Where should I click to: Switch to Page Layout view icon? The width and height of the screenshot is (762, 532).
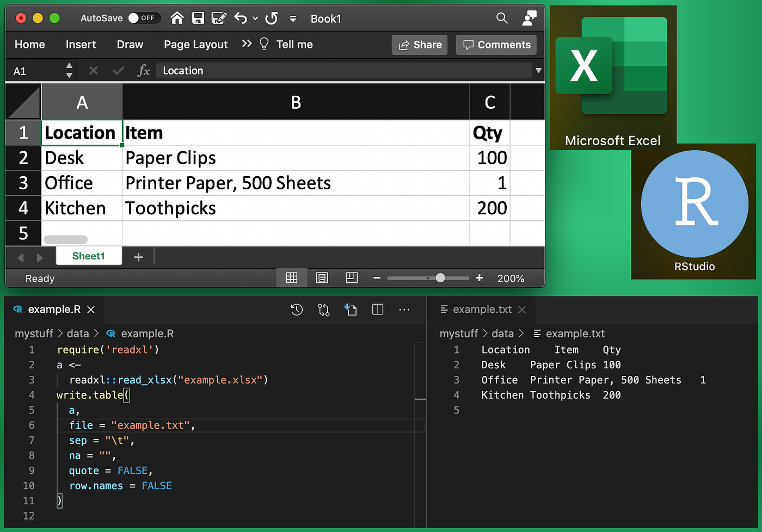[x=322, y=278]
